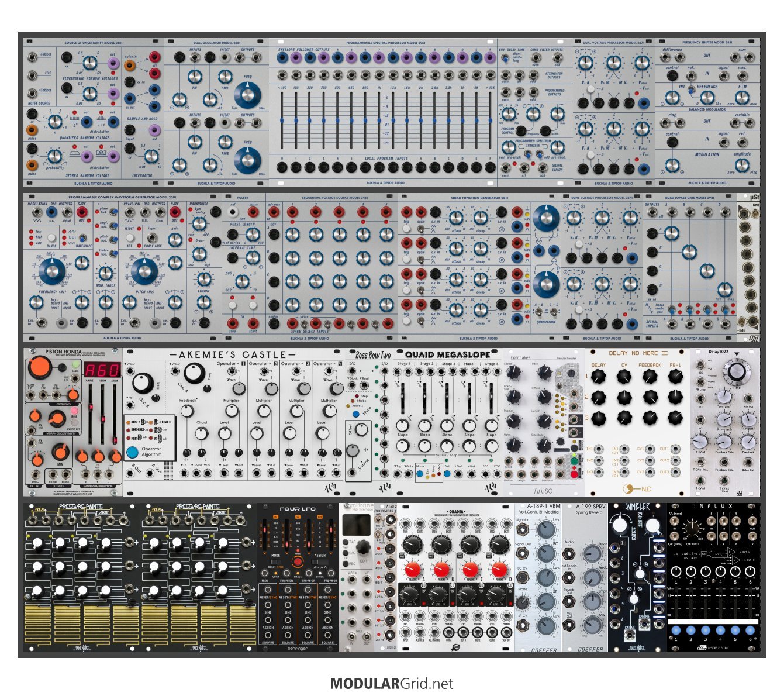
Task: Click the Chord knob on Akemie's Castle
Action: [201, 433]
